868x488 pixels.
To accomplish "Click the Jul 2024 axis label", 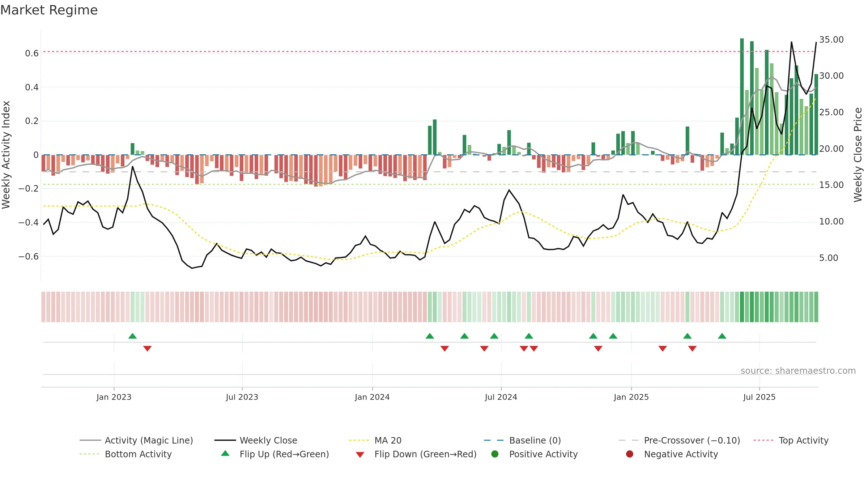I will (501, 397).
